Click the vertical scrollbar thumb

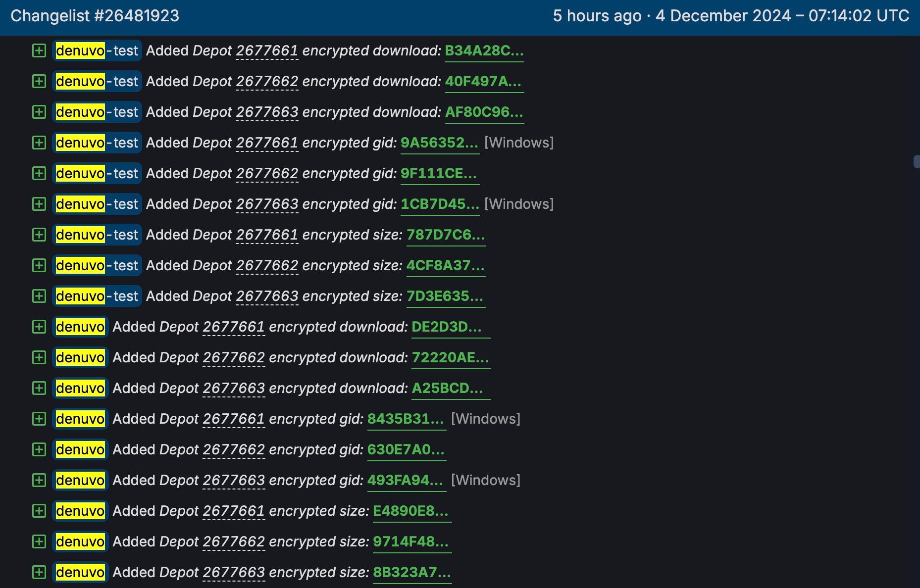[x=917, y=162]
